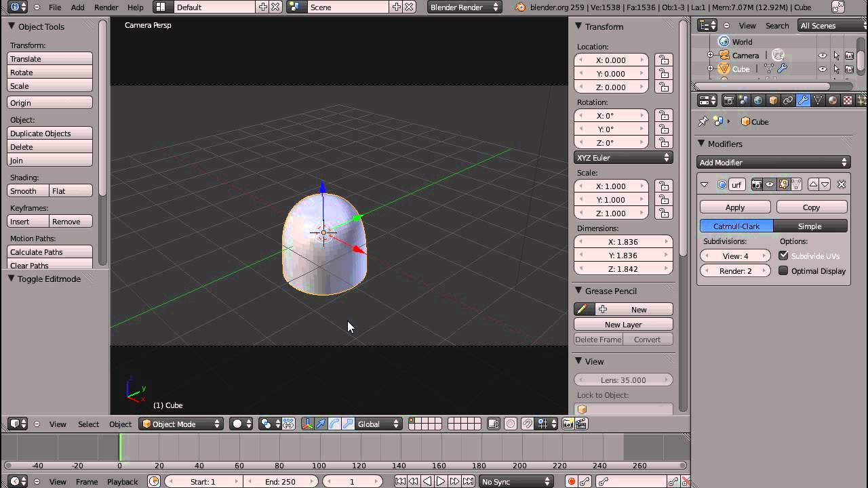Open the No Sync dropdown

516,481
